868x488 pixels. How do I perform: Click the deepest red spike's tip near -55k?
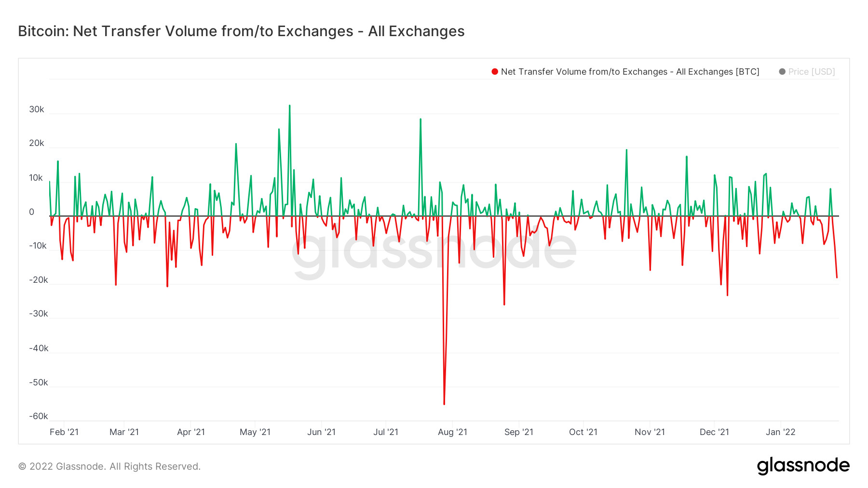pyautogui.click(x=444, y=404)
